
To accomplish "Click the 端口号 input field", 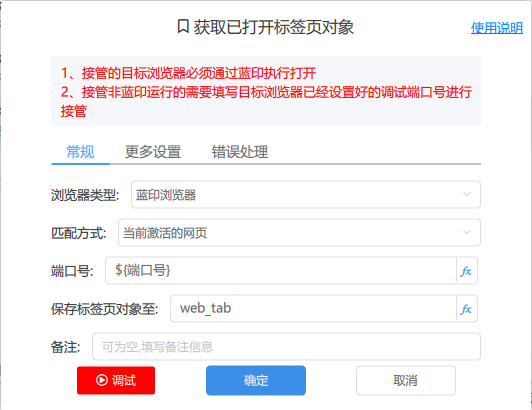I will pyautogui.click(x=281, y=271).
